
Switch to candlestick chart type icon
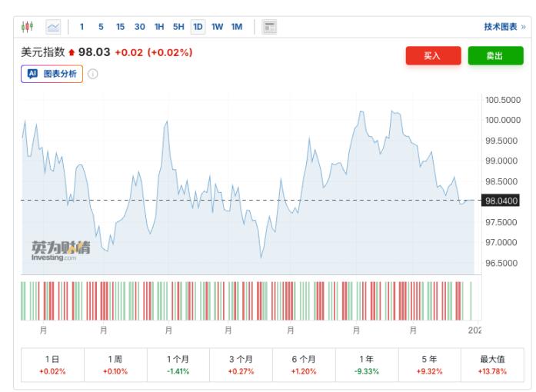coord(27,27)
